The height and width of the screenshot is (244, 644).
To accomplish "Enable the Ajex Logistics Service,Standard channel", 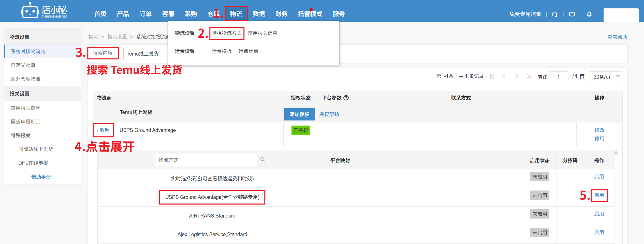I will click(x=599, y=233).
